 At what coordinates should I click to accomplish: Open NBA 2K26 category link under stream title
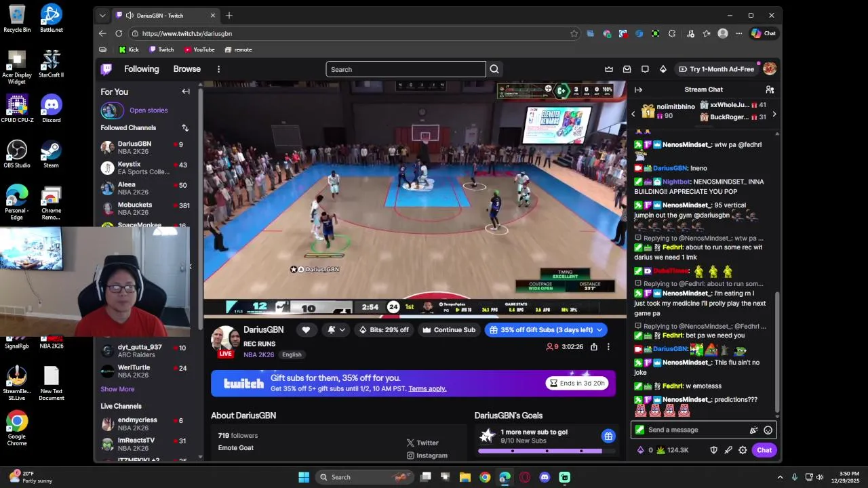click(x=259, y=354)
